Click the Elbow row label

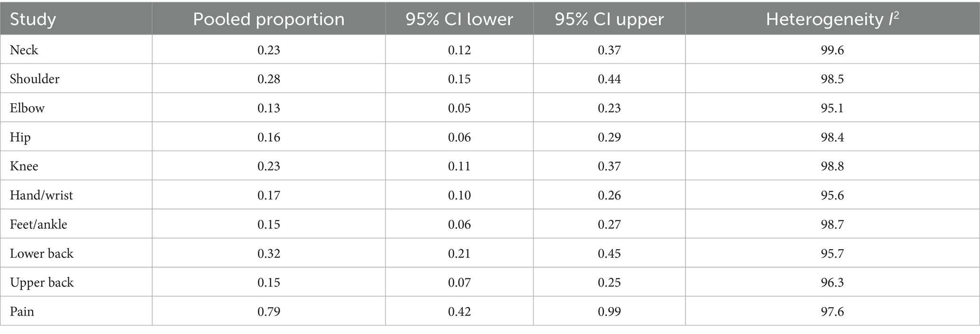[27, 108]
